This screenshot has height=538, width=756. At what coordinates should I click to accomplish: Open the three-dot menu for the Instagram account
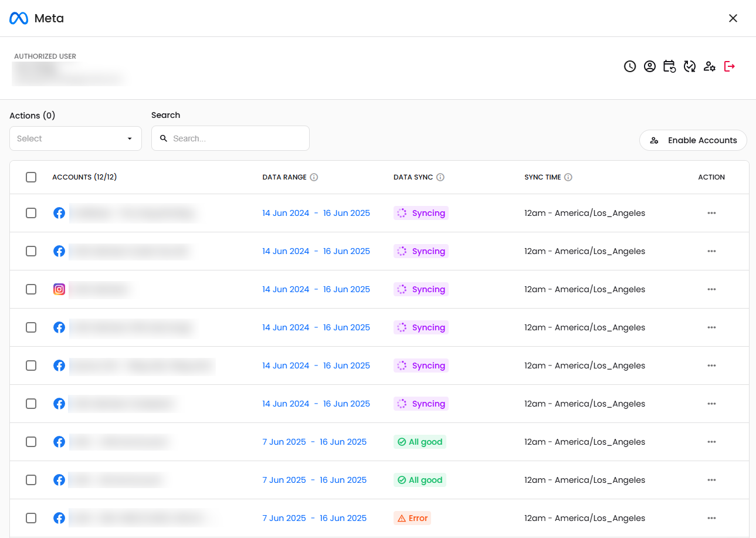711,289
